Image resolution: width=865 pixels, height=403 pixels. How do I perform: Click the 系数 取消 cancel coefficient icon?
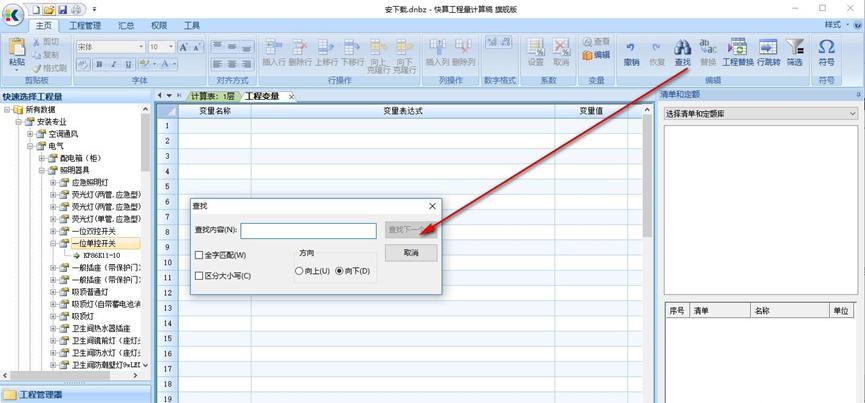560,53
